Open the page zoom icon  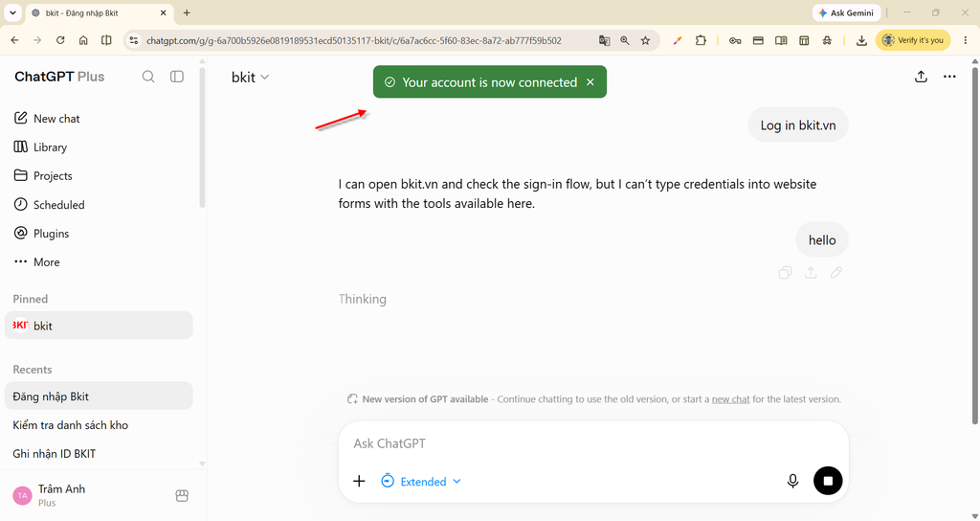(x=624, y=40)
